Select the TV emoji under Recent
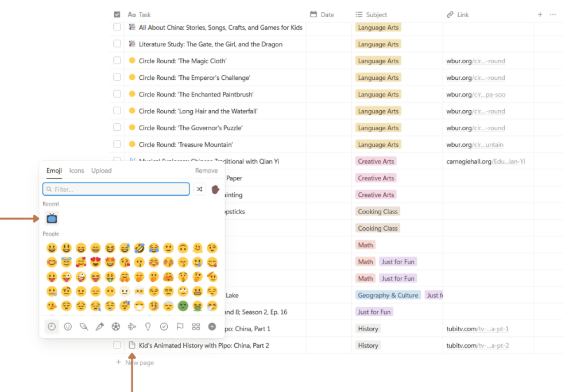Screen dimensions: 588x392 [x=52, y=218]
